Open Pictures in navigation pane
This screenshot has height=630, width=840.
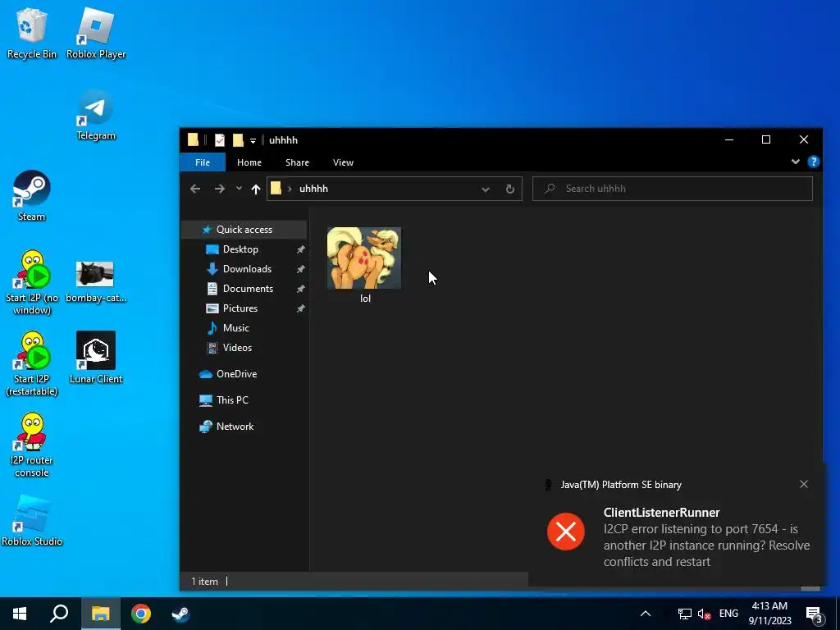(240, 308)
